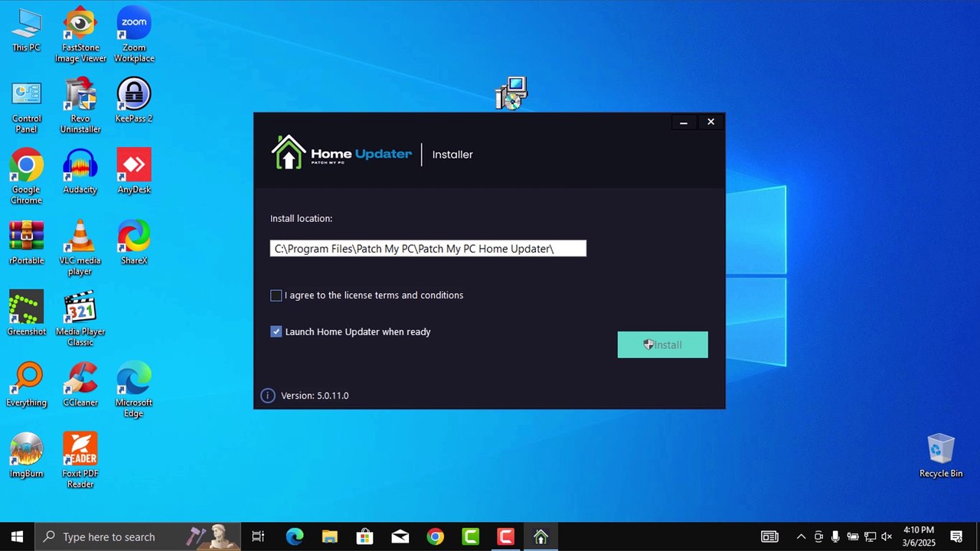Image resolution: width=980 pixels, height=551 pixels.
Task: Select Foxit PDF Reader desktop icon
Action: tap(80, 461)
